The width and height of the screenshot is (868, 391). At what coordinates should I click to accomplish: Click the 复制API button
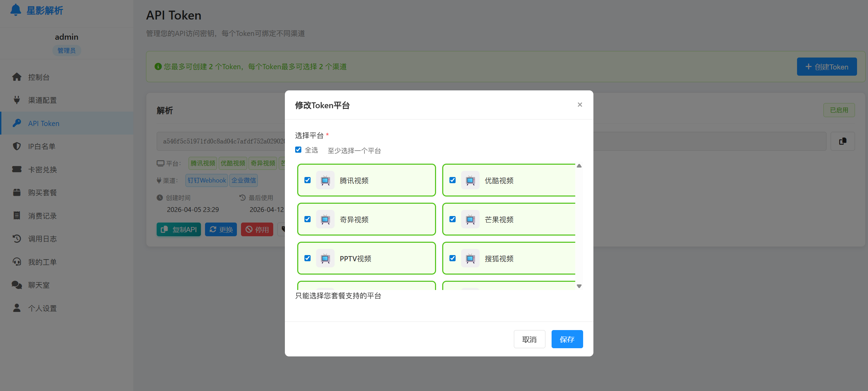pos(179,229)
